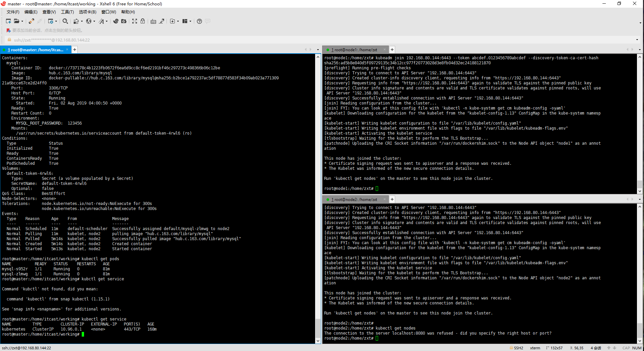This screenshot has height=351, width=644.
Task: Toggle full screen mode icon
Action: [x=135, y=21]
